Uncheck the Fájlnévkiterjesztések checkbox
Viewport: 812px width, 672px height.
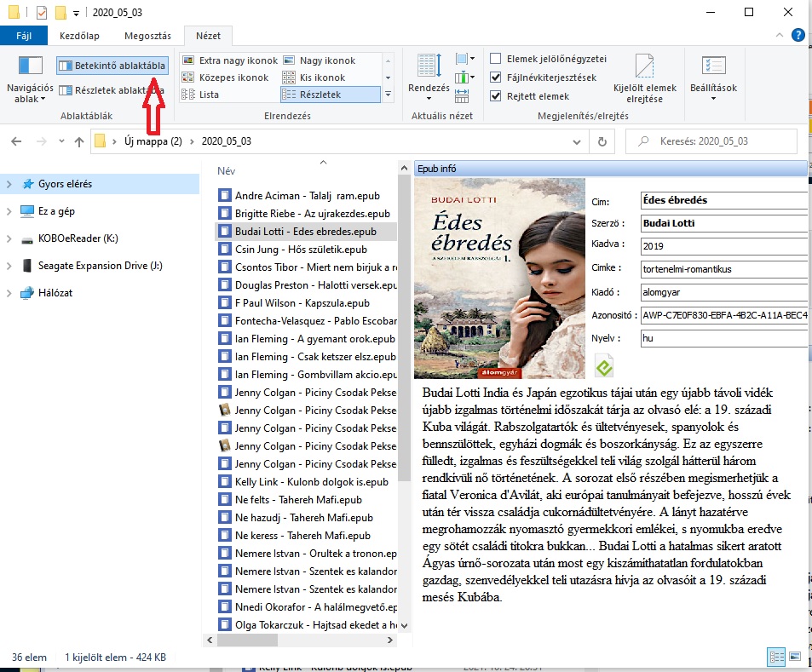tap(496, 78)
